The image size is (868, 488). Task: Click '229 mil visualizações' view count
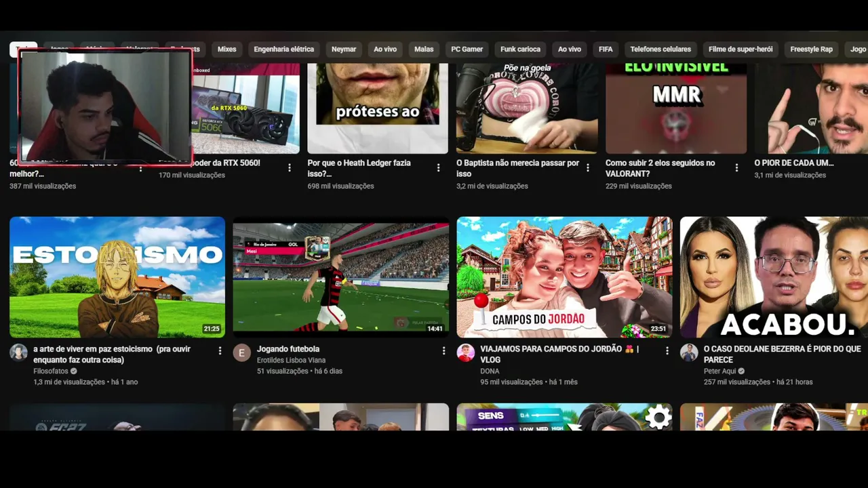click(639, 186)
